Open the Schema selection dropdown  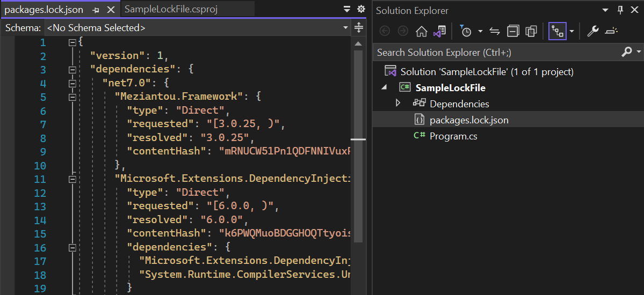[345, 28]
